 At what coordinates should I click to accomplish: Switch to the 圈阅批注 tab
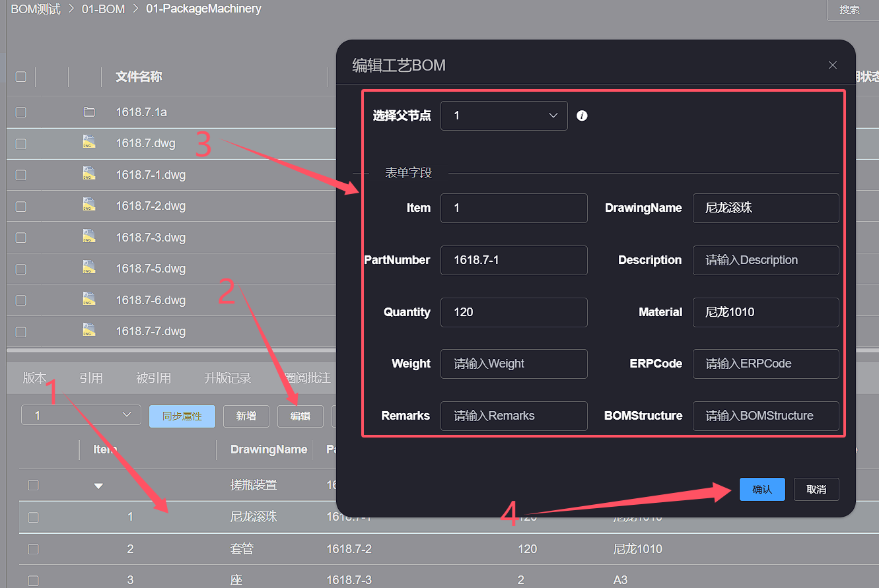click(x=307, y=378)
